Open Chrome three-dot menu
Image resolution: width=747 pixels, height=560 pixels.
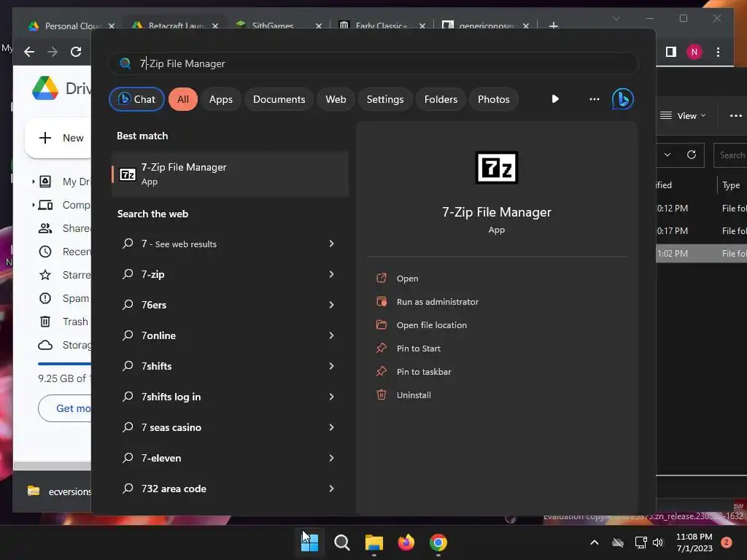(x=718, y=52)
